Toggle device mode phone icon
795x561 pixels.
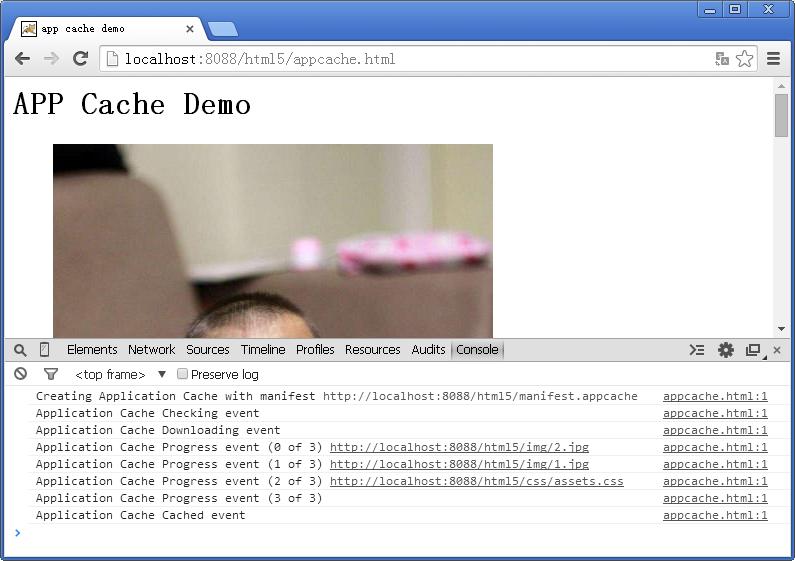(45, 349)
